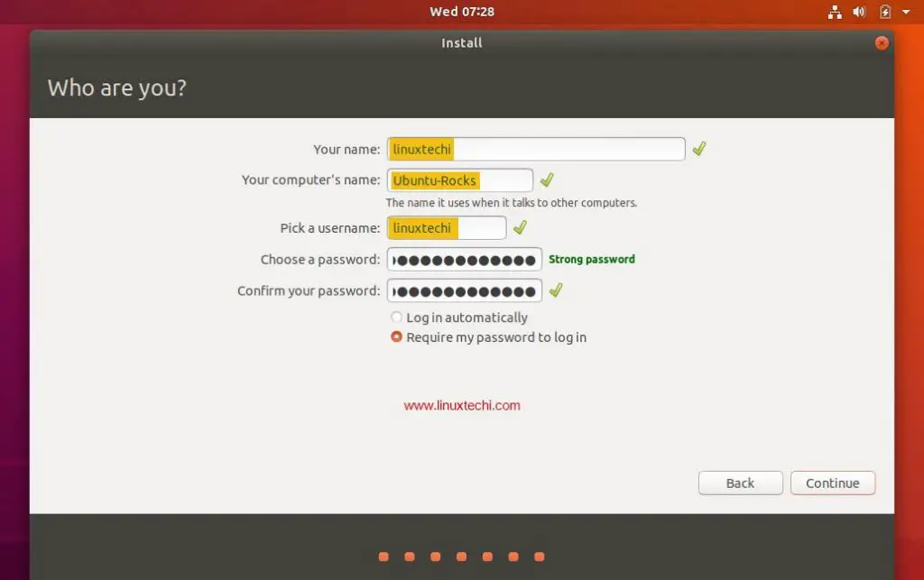924x580 pixels.
Task: Click the Your name input field
Action: (536, 149)
